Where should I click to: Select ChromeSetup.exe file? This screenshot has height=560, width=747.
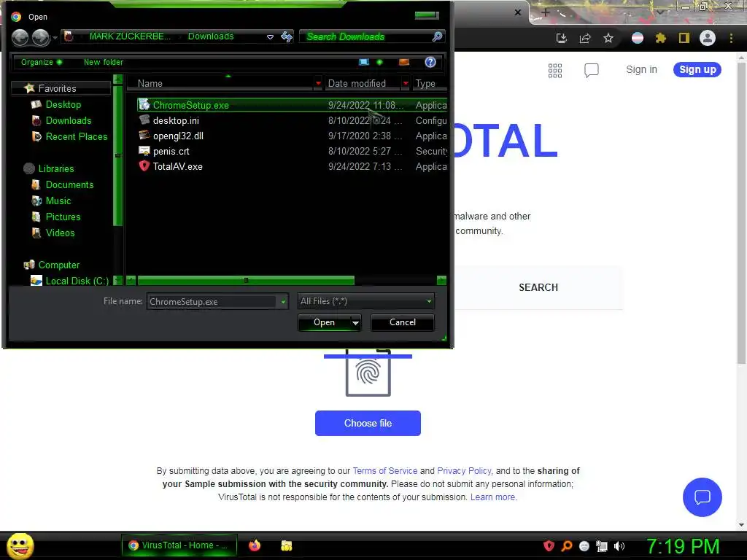click(292, 105)
